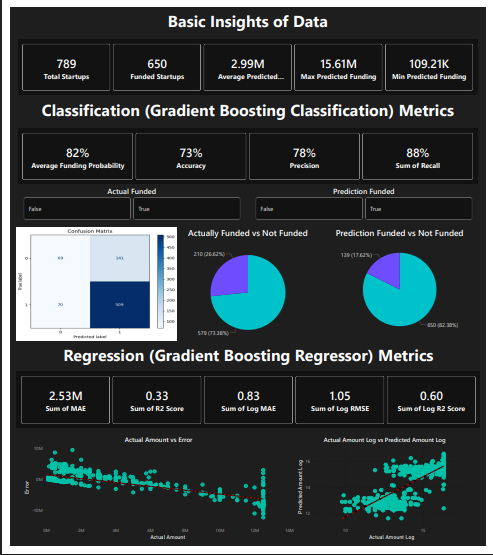This screenshot has height=555, width=493.
Task: Click the confusion matrix color scale bar
Action: coord(160,281)
